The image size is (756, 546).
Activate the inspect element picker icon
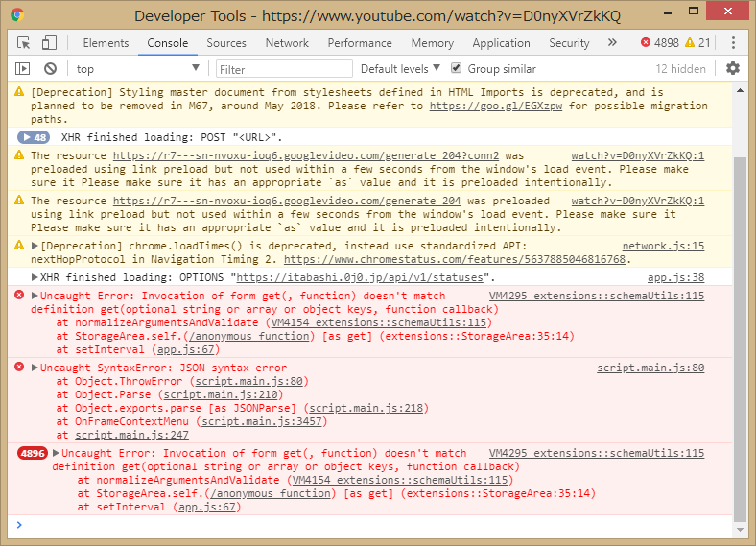[x=24, y=43]
